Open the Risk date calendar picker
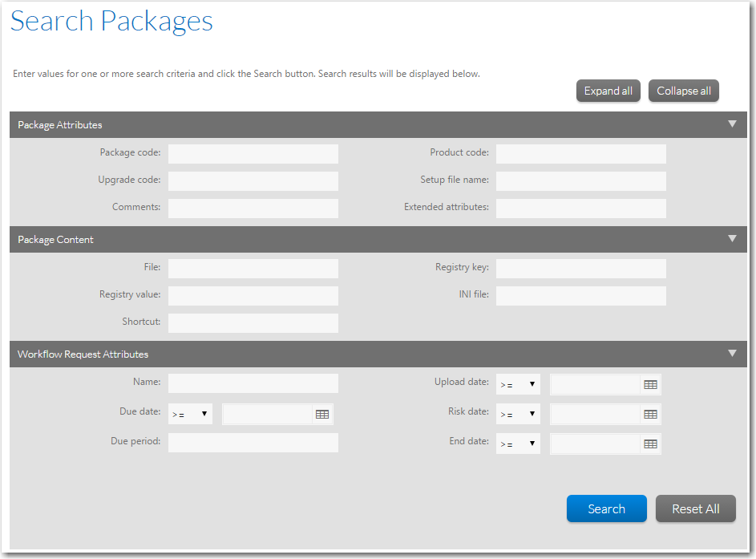 pos(650,415)
